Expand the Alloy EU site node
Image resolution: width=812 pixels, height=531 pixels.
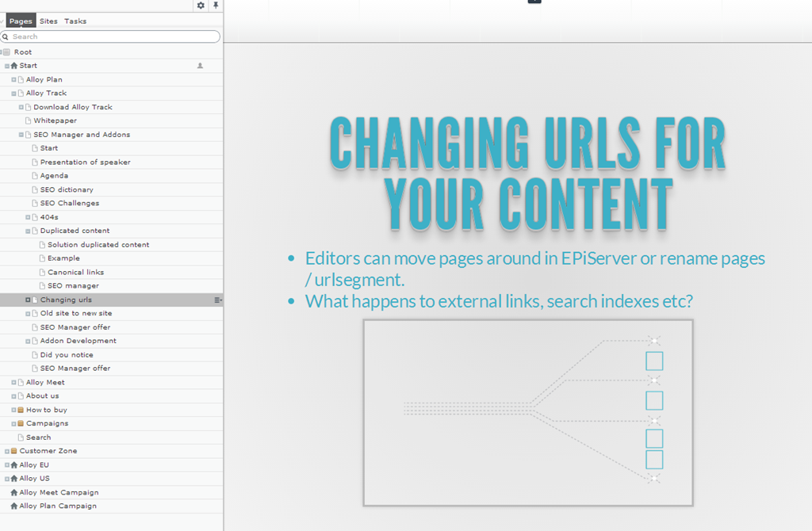click(6, 465)
